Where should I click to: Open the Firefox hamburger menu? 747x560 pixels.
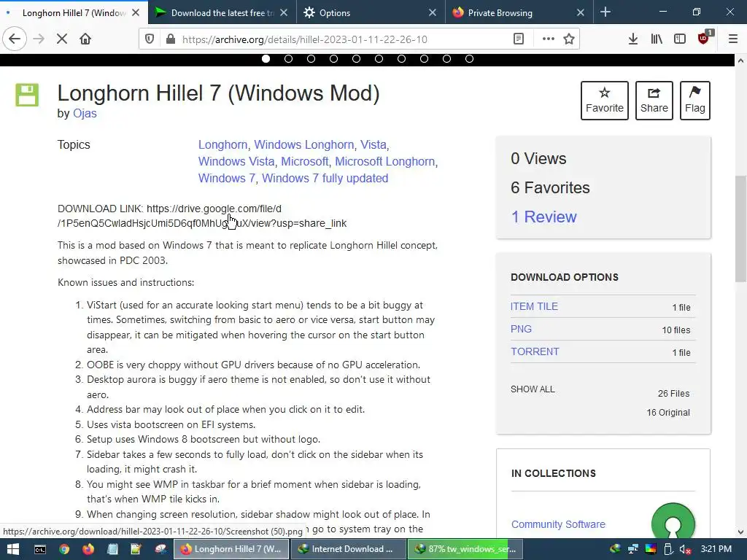point(733,39)
